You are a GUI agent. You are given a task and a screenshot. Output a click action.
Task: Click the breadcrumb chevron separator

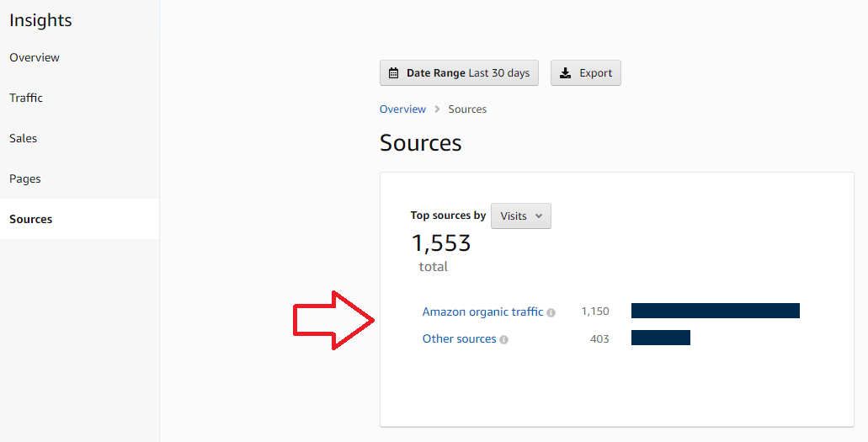[437, 109]
